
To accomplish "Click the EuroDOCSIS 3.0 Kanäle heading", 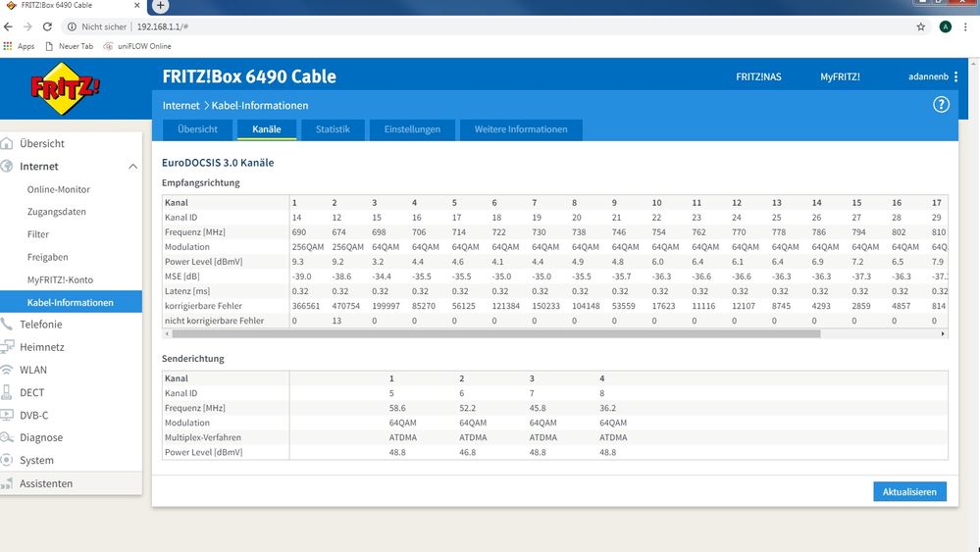I will pyautogui.click(x=218, y=163).
